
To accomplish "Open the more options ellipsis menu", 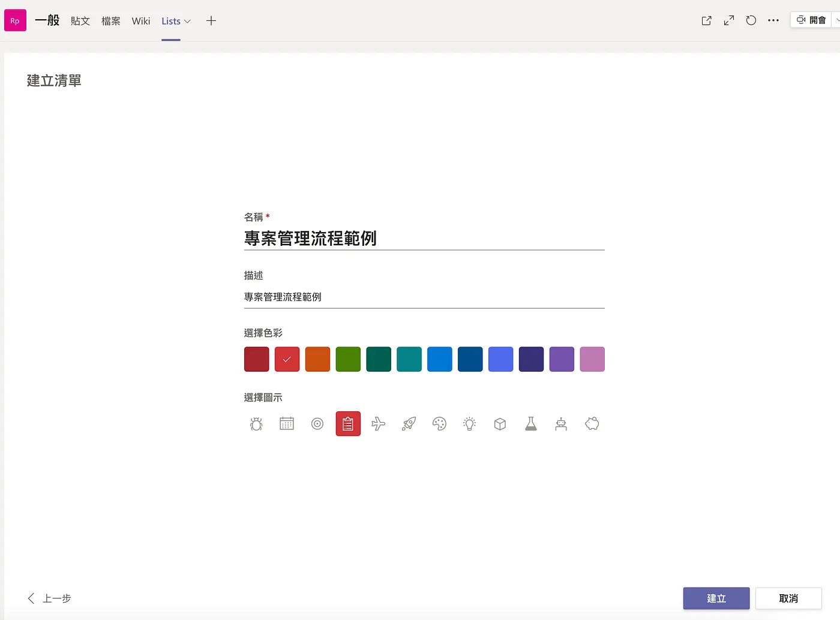I will click(x=773, y=20).
